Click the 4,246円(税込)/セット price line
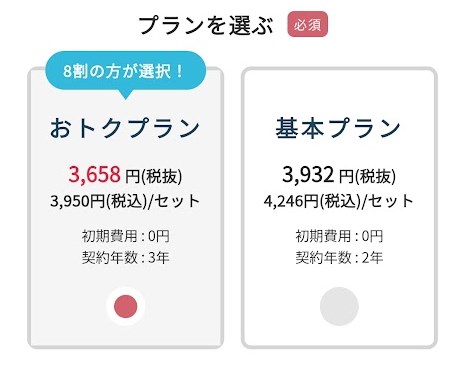Viewport: 465px width, 367px height. point(339,201)
